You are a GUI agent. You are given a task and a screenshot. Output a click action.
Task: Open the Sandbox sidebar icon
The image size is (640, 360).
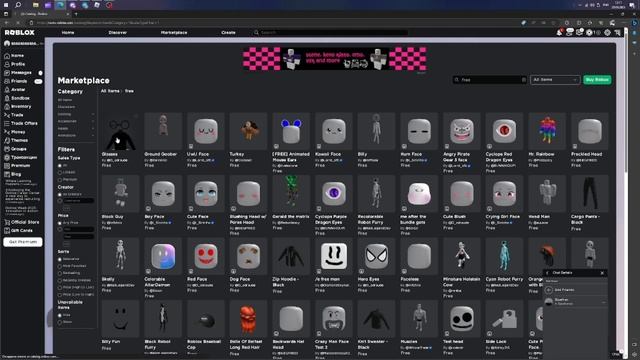pos(7,98)
